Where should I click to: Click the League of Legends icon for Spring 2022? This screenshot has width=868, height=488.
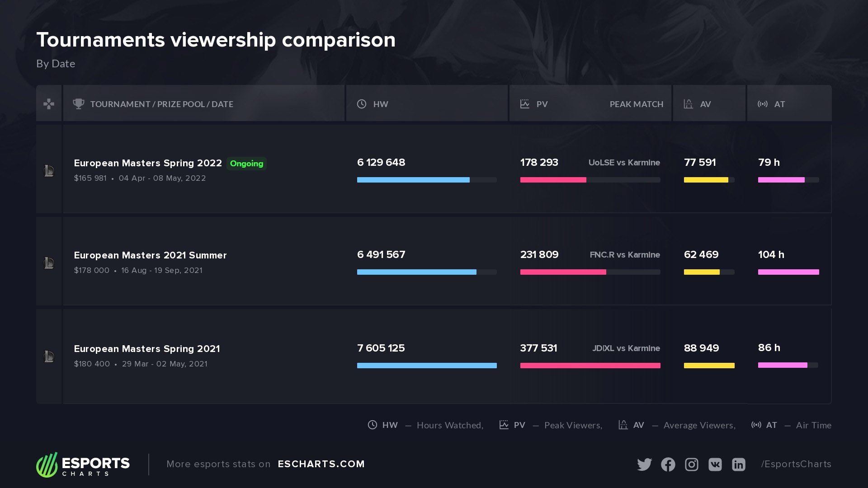tap(49, 171)
